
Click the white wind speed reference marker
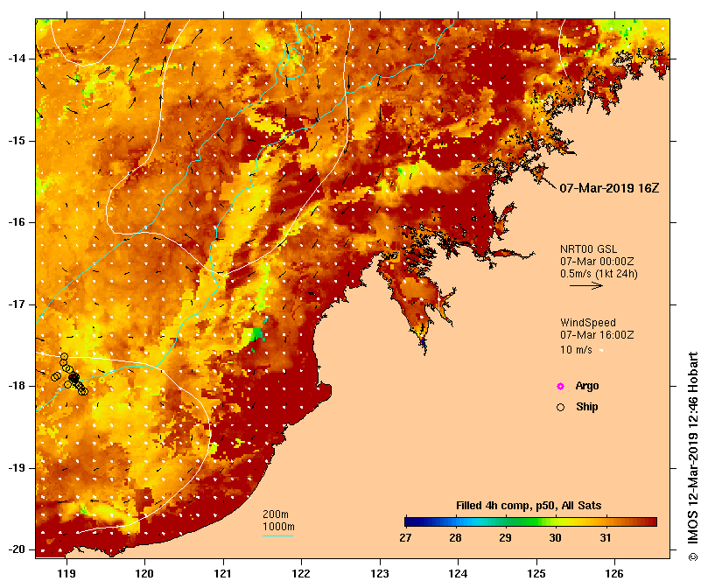[601, 350]
